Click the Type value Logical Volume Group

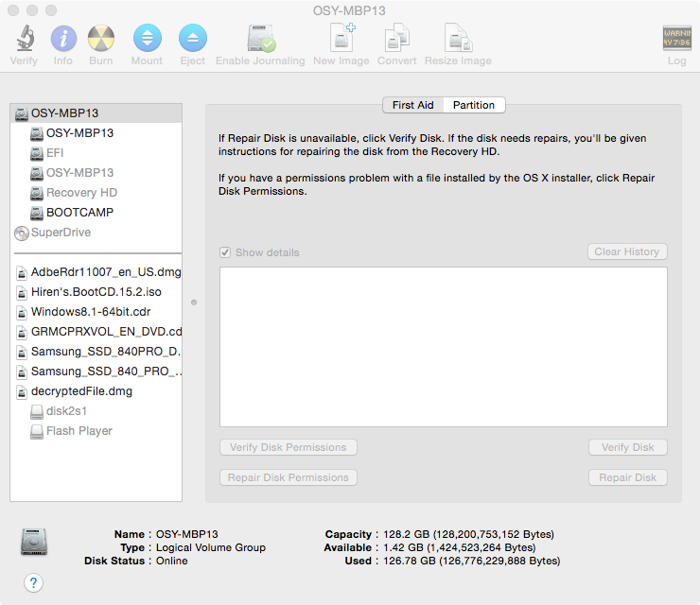211,547
